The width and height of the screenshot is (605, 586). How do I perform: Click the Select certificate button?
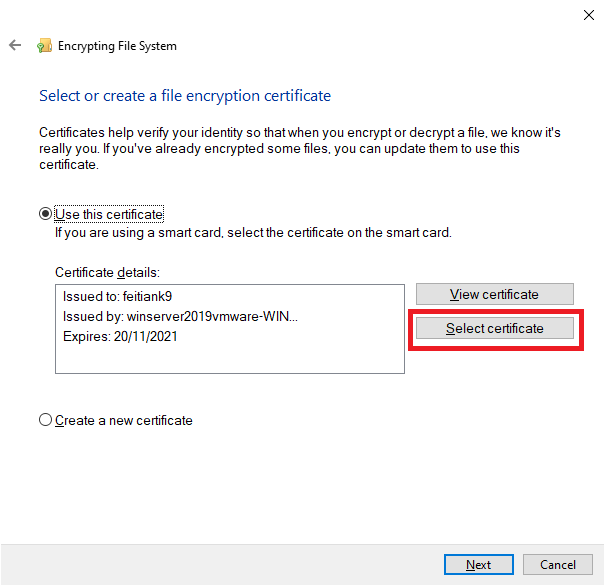click(495, 328)
